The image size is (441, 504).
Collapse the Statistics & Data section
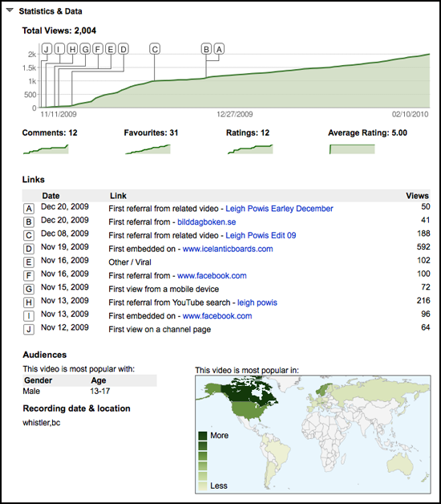click(10, 10)
